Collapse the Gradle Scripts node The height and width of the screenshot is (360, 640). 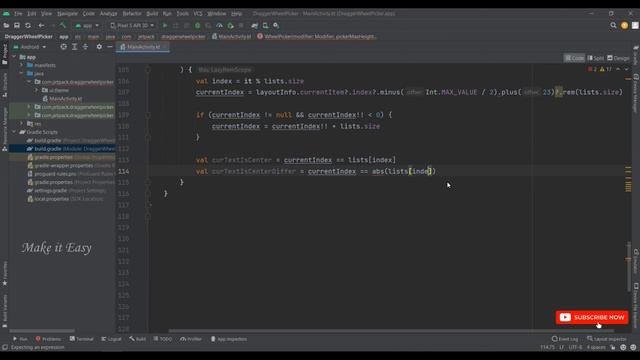click(14, 132)
